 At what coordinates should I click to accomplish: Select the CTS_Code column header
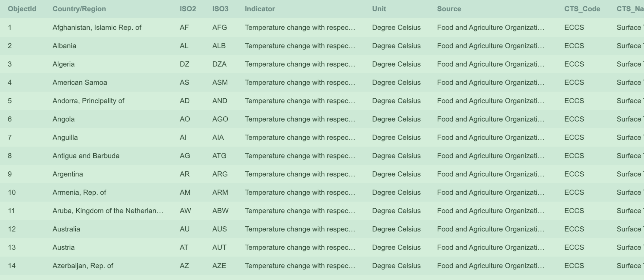(x=582, y=9)
